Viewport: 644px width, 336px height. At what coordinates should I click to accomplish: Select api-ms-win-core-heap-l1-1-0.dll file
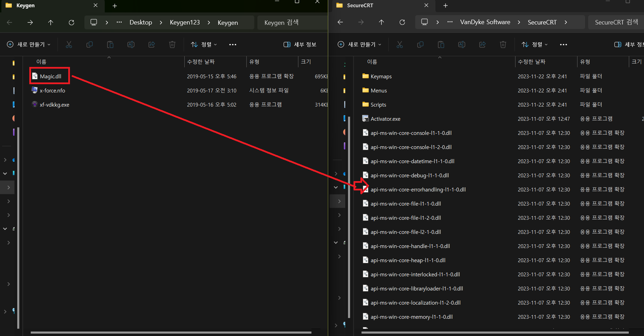[408, 260]
